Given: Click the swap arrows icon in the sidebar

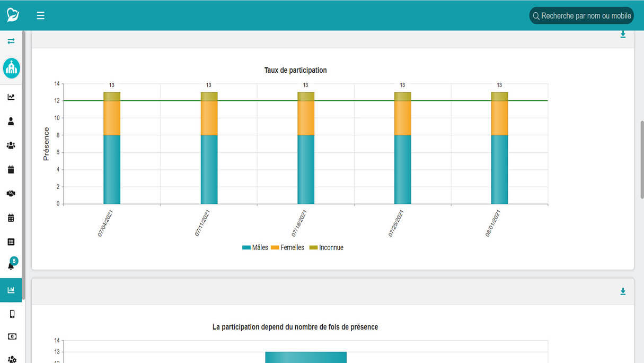Looking at the screenshot, I should (x=11, y=41).
